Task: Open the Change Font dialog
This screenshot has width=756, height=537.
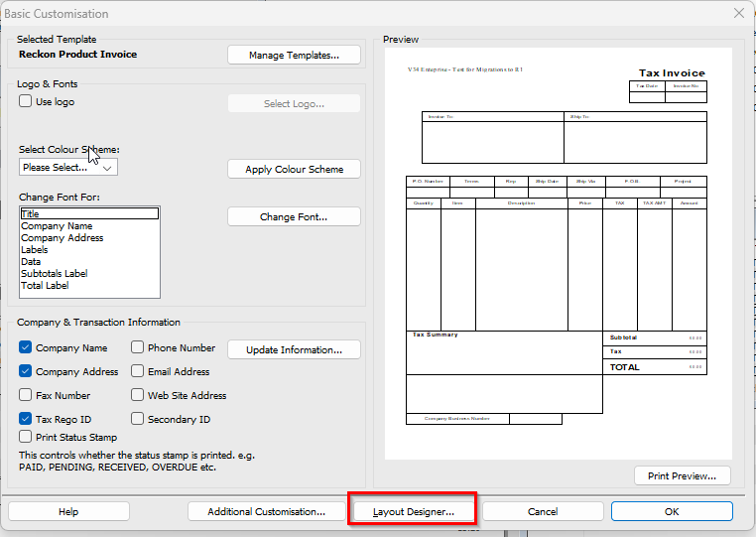Action: [x=294, y=216]
